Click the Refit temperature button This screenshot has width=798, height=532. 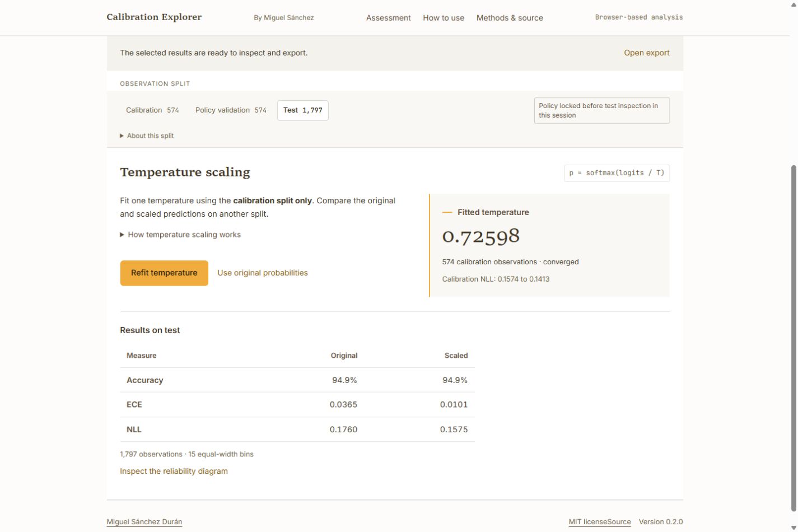click(x=164, y=273)
